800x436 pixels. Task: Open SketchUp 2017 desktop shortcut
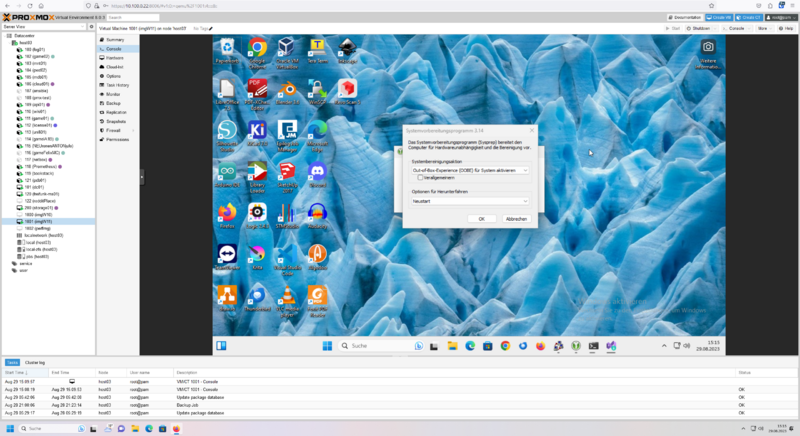[287, 177]
